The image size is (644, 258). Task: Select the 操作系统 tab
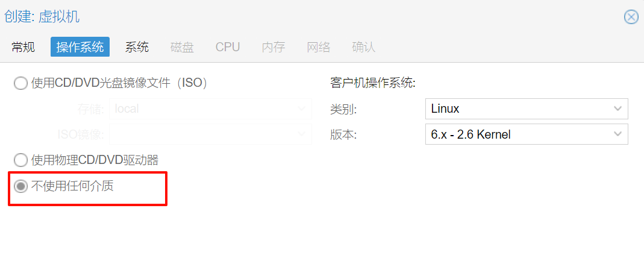pyautogui.click(x=80, y=47)
